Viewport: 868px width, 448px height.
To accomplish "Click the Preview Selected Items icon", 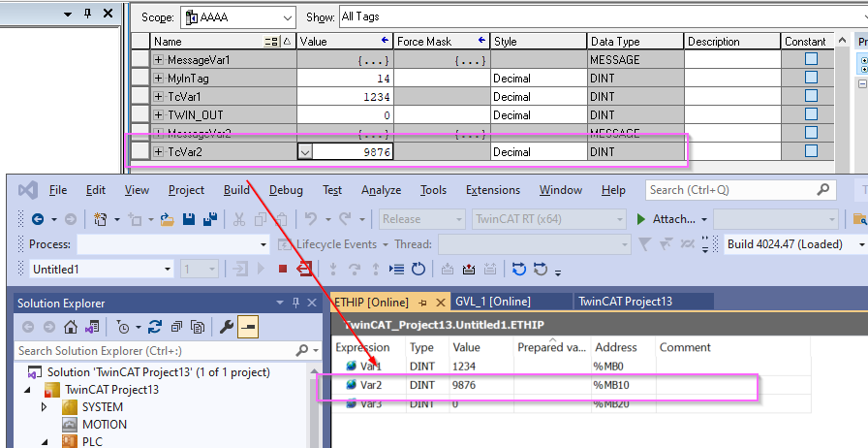I will [248, 328].
